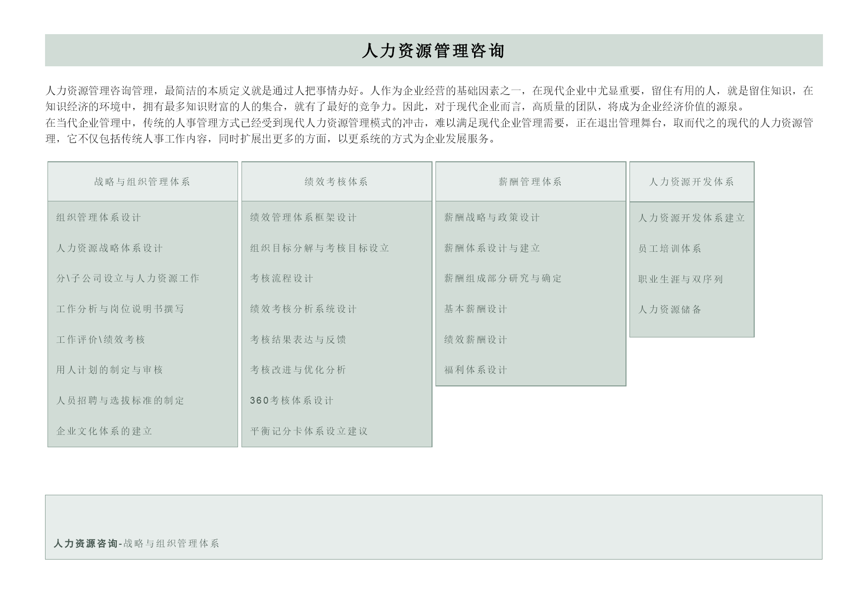Open 福利体系设计 item
The height and width of the screenshot is (614, 868).
pos(476,370)
